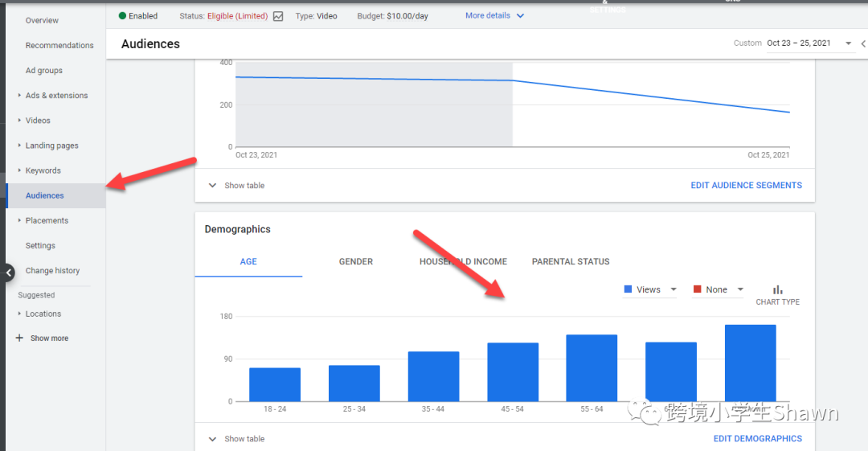Click the sidebar collapse arrow handle
The height and width of the screenshot is (451, 868).
[x=8, y=273]
